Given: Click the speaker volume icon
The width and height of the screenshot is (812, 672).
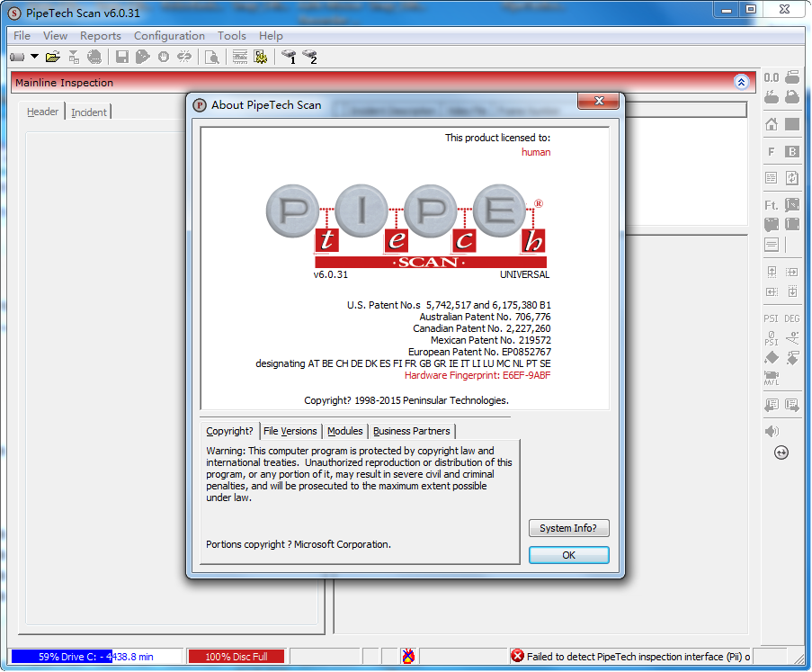Looking at the screenshot, I should (x=772, y=431).
